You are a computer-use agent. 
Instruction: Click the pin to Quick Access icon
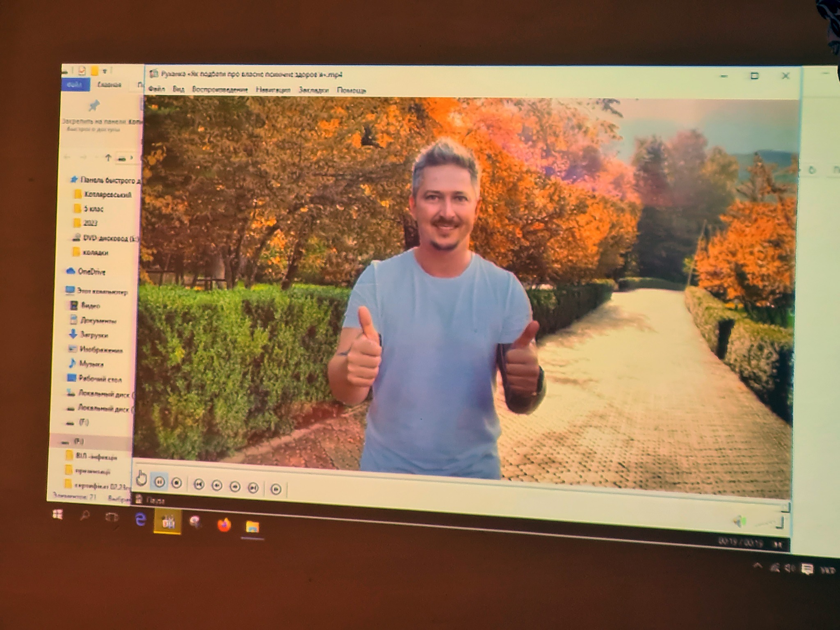tap(94, 106)
